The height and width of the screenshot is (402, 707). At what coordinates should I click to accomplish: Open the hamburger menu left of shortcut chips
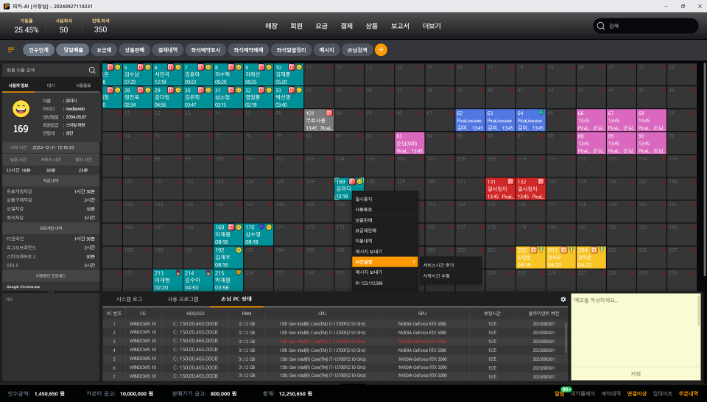11,49
